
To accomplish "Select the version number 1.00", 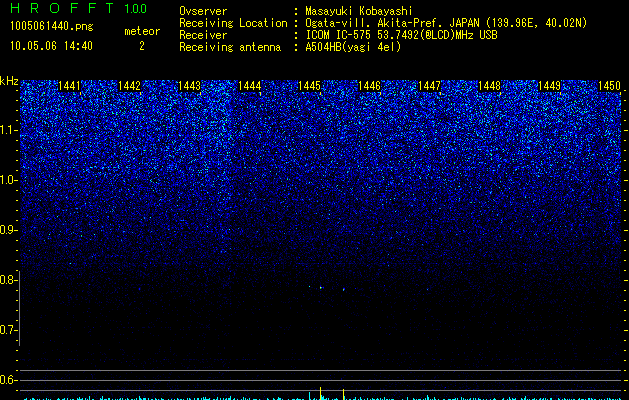I will [136, 9].
